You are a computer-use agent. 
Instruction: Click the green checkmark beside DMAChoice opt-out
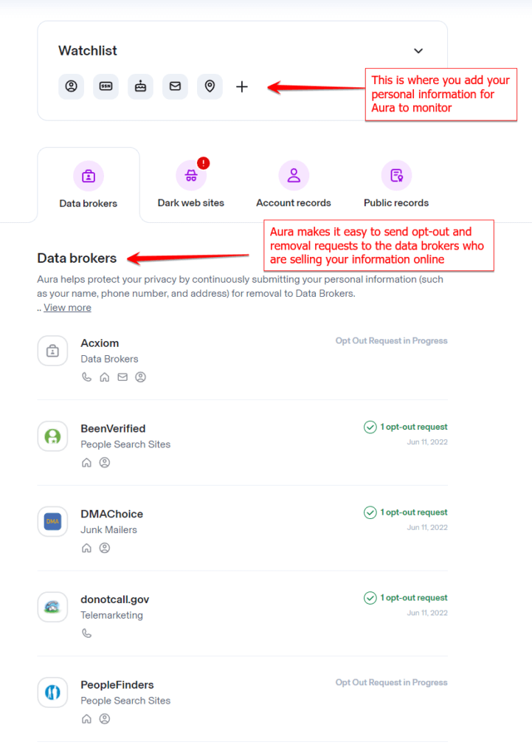(x=370, y=512)
